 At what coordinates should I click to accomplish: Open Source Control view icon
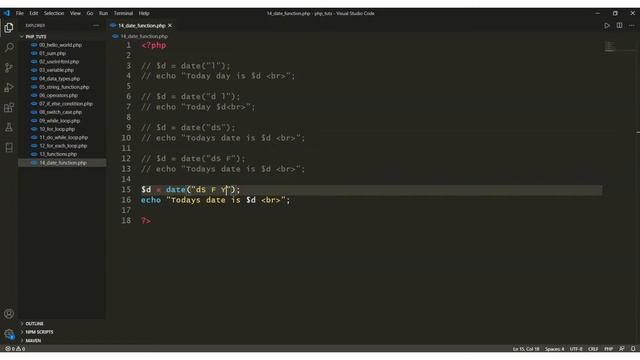point(9,67)
